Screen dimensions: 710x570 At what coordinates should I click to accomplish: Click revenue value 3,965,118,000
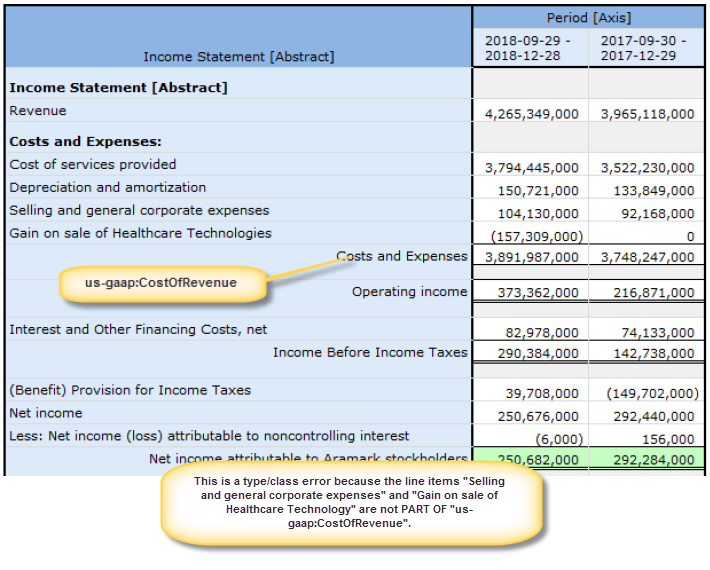648,114
